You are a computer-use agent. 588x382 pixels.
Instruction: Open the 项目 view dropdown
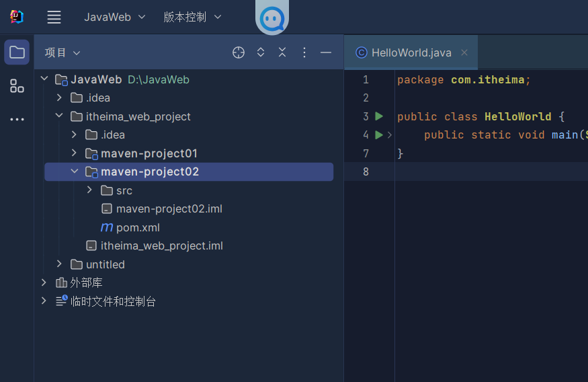[62, 53]
